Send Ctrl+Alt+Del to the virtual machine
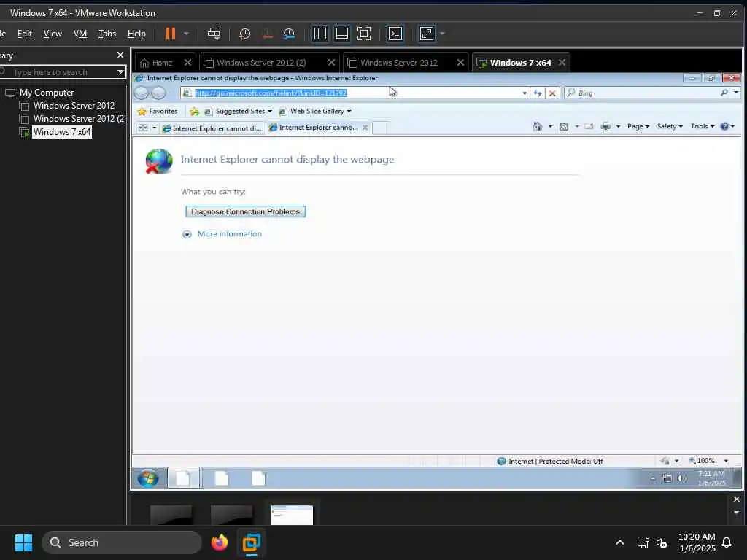Screen dimensions: 747x560 214,34
